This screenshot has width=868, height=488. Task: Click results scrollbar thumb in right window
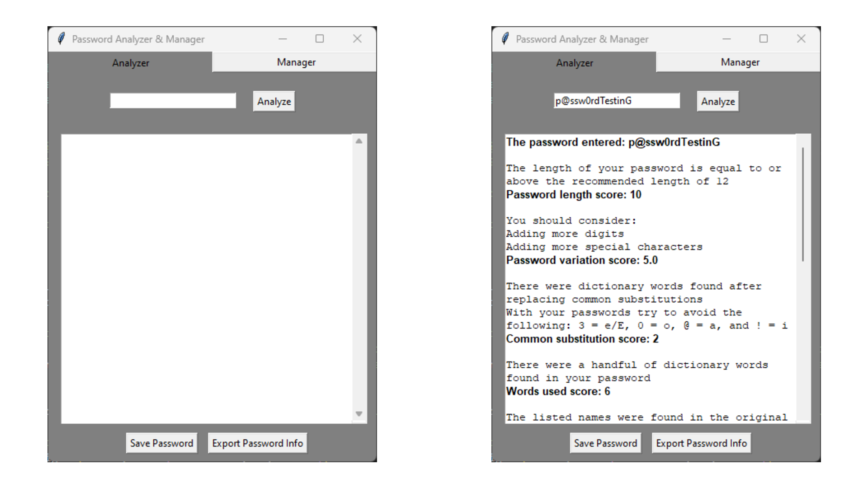[803, 204]
